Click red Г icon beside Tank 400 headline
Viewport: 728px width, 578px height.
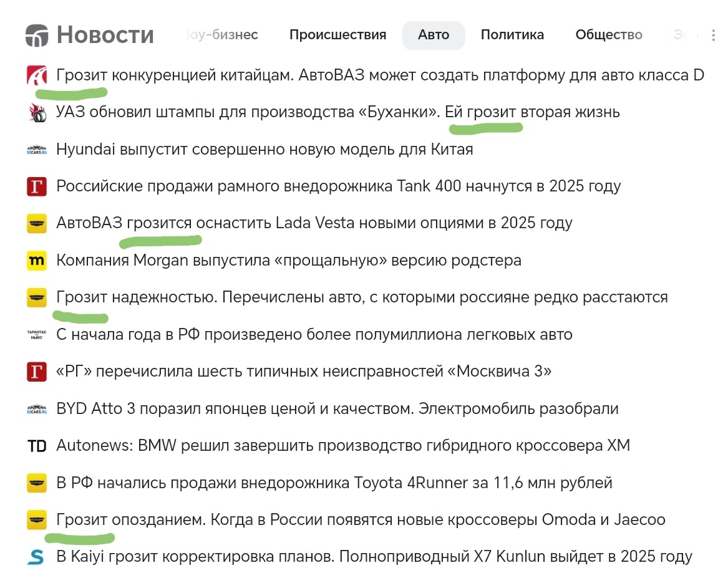[x=37, y=186]
